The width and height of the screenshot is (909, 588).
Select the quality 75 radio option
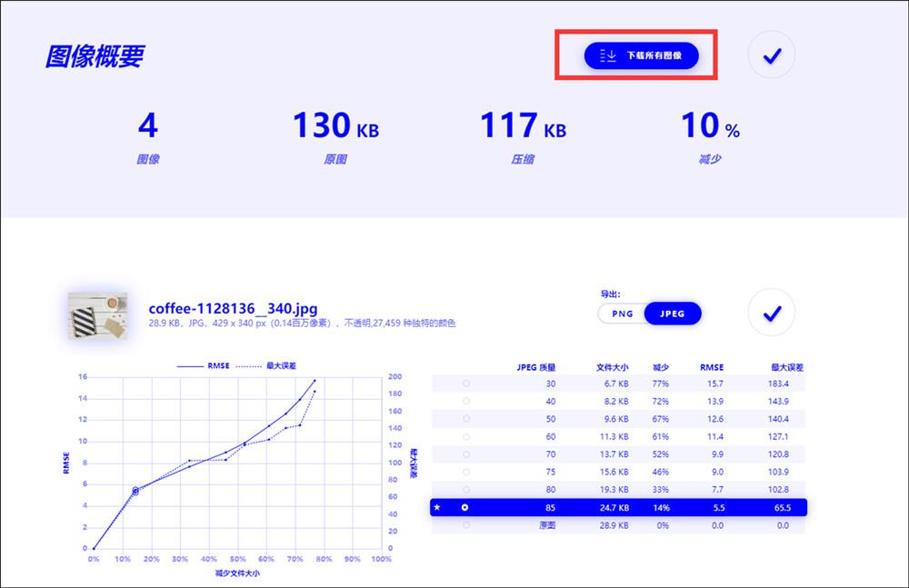click(466, 472)
